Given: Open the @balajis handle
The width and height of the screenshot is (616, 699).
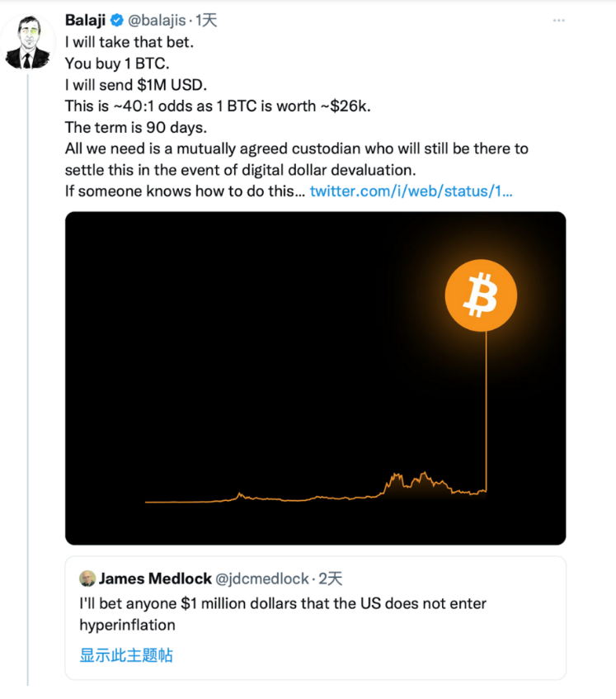Looking at the screenshot, I should click(x=158, y=20).
